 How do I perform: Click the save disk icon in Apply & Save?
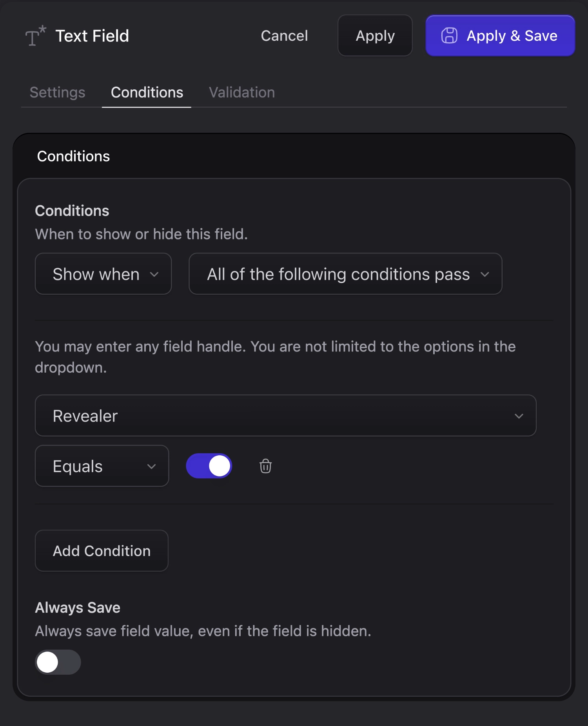pyautogui.click(x=449, y=36)
